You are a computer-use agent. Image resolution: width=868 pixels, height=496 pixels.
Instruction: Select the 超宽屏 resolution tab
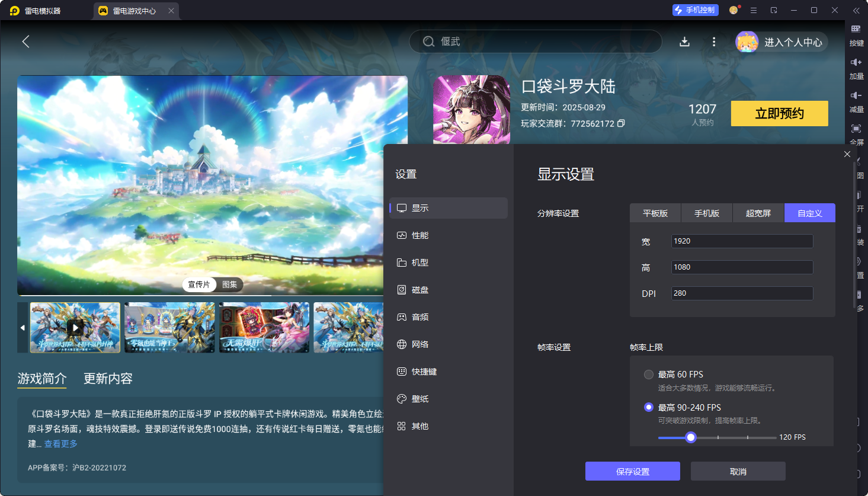[x=758, y=213]
